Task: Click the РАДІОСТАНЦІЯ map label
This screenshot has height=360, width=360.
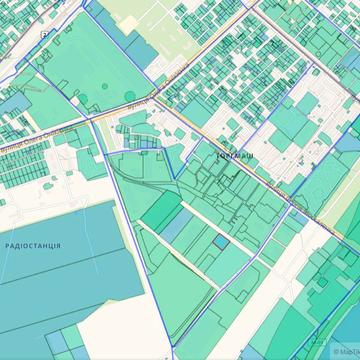Action: click(33, 246)
